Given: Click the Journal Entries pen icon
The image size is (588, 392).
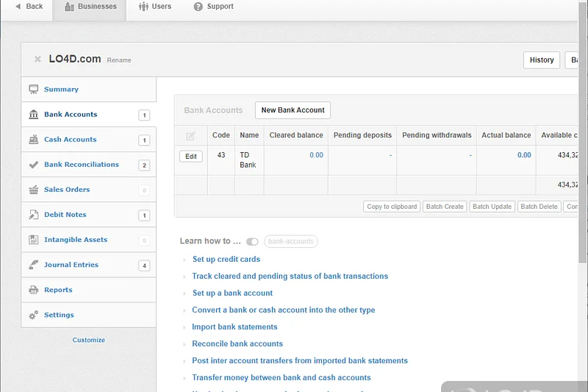Looking at the screenshot, I should click(x=33, y=265).
